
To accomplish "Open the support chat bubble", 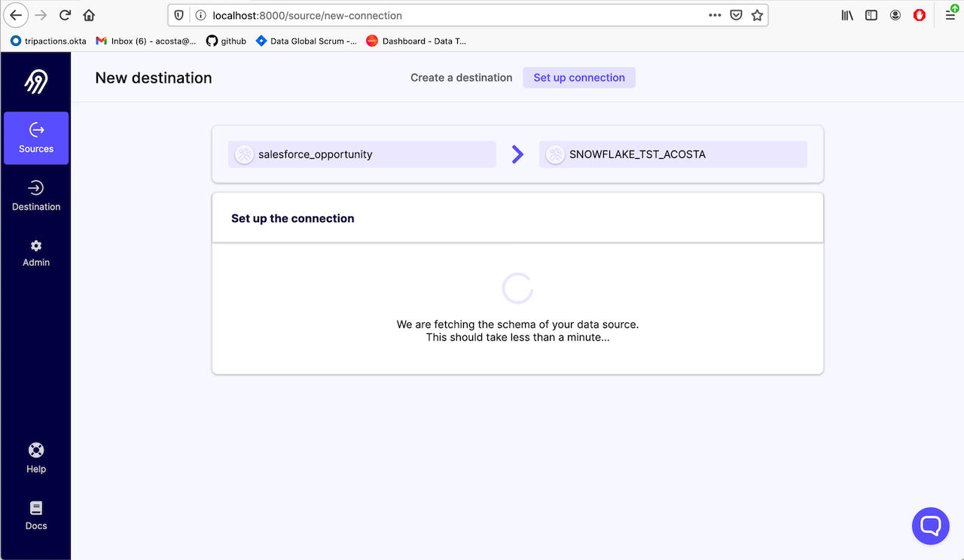I will 930,525.
